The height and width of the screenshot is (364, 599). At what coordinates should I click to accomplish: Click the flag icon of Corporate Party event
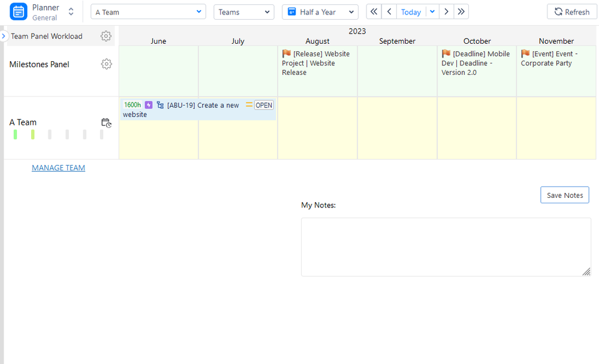click(x=525, y=53)
